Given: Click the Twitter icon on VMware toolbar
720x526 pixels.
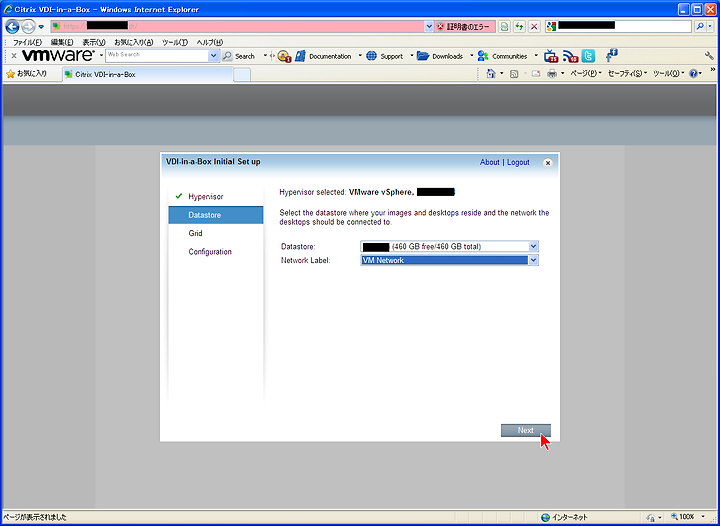Looking at the screenshot, I should (588, 56).
